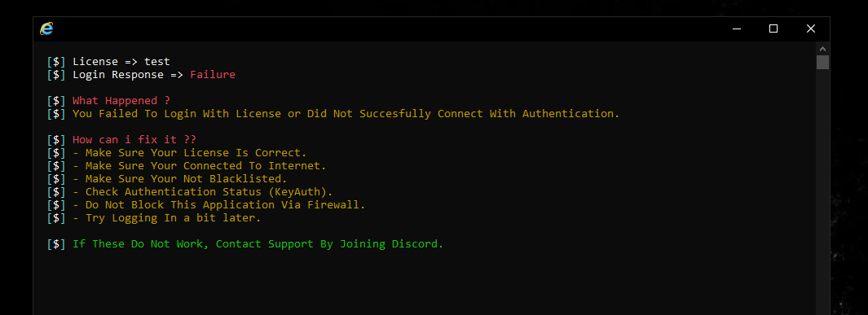Minimize the console window
Screen dimensions: 868x315
(737, 28)
